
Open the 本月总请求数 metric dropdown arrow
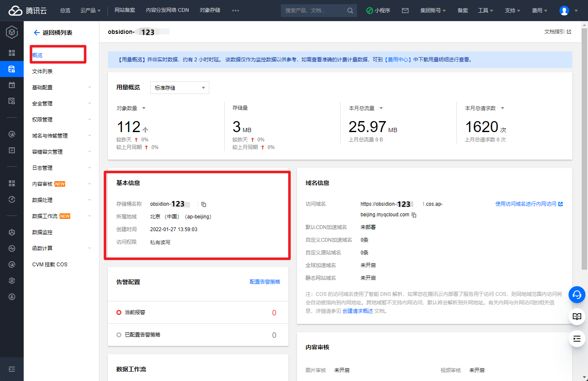coord(503,108)
